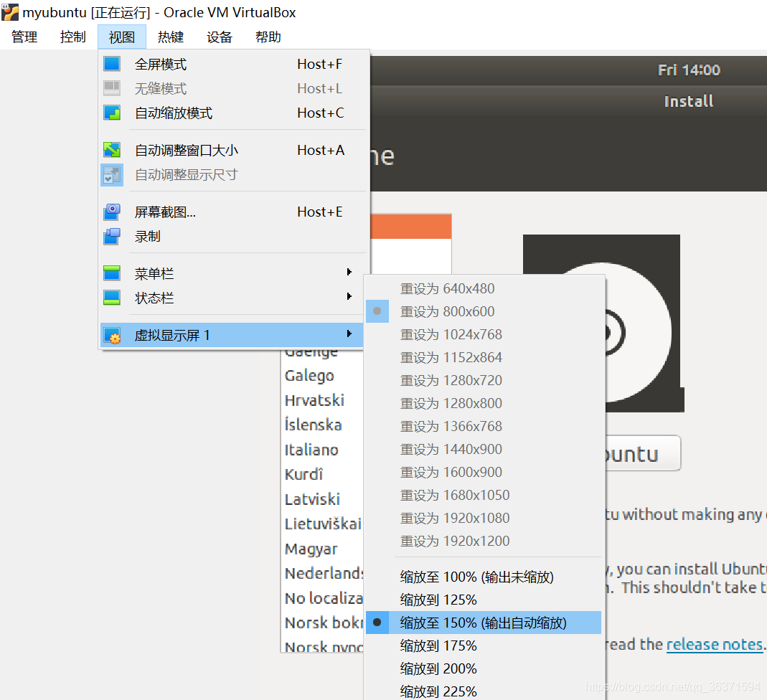Select 重设为 1366x768 resolution

point(484,426)
